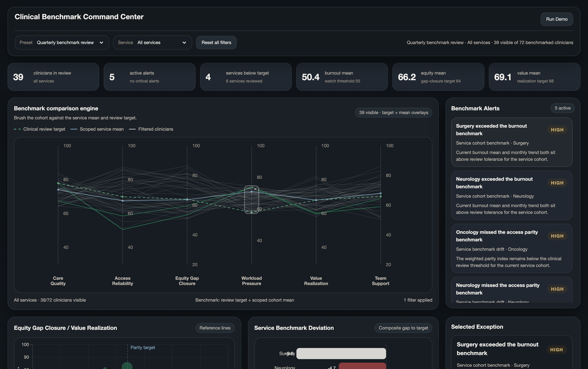Screen dimensions: 588x369
Task: Click the 1 filter applied status text
Action: (x=418, y=300)
